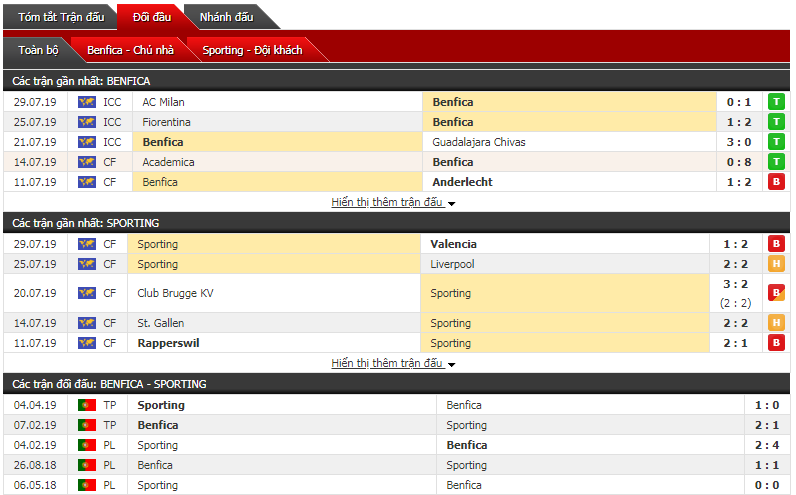Click Portugal flag in 26.08.18 match row
The width and height of the screenshot is (796, 495).
point(87,465)
